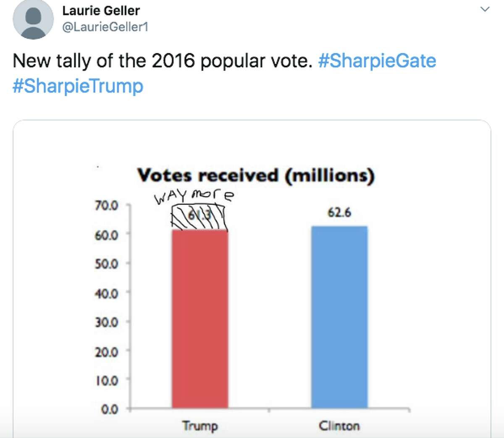Click the 50.0 y-axis label
This screenshot has height=438, width=504.
[106, 264]
